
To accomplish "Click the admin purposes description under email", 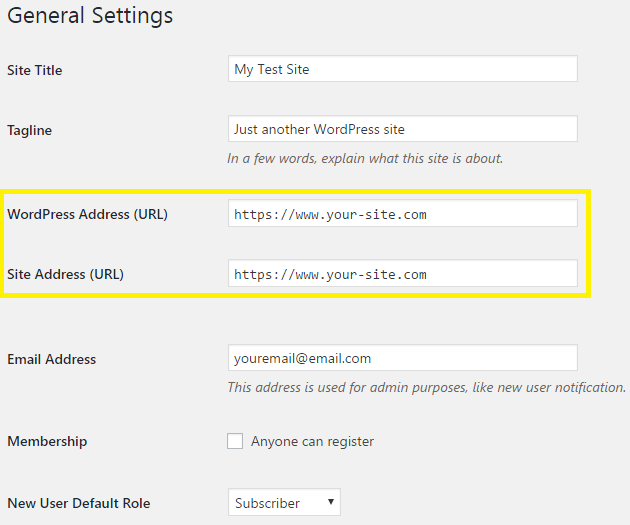I will 426,387.
